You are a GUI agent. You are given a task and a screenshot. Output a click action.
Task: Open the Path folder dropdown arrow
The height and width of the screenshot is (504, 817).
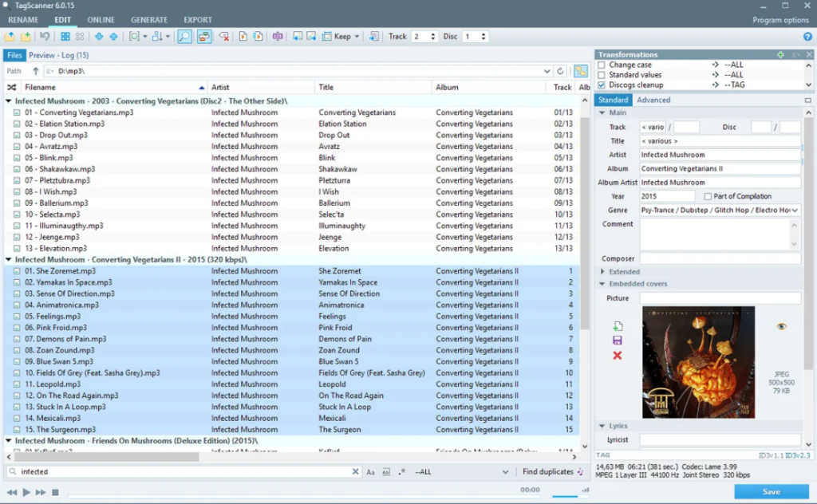(547, 71)
